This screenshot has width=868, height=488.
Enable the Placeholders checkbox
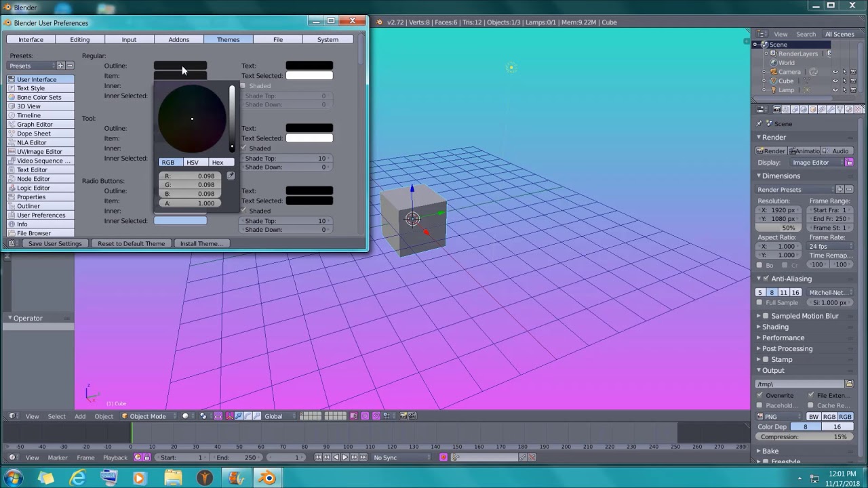click(760, 405)
